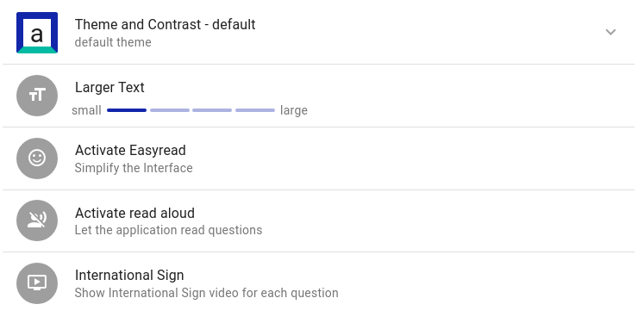Click 'Let the application read questions' text
The image size is (644, 323).
(168, 230)
